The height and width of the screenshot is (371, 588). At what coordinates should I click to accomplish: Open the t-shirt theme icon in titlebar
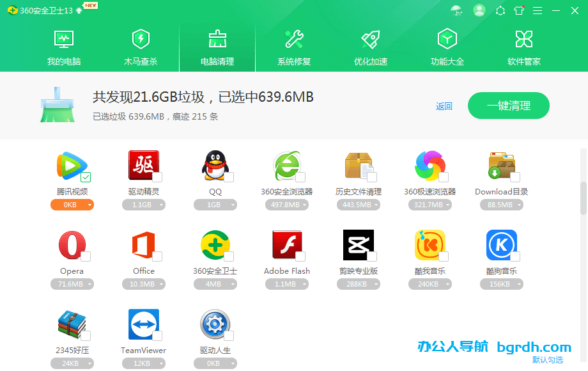point(519,10)
